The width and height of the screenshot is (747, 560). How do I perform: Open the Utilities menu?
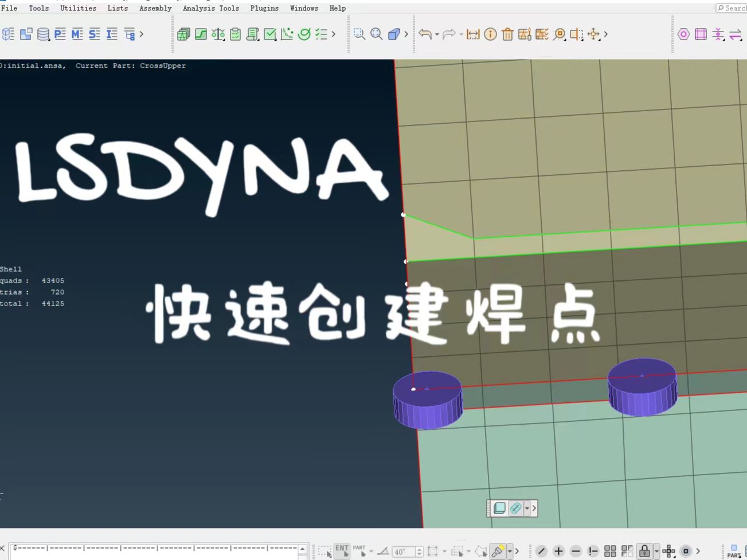pos(78,8)
